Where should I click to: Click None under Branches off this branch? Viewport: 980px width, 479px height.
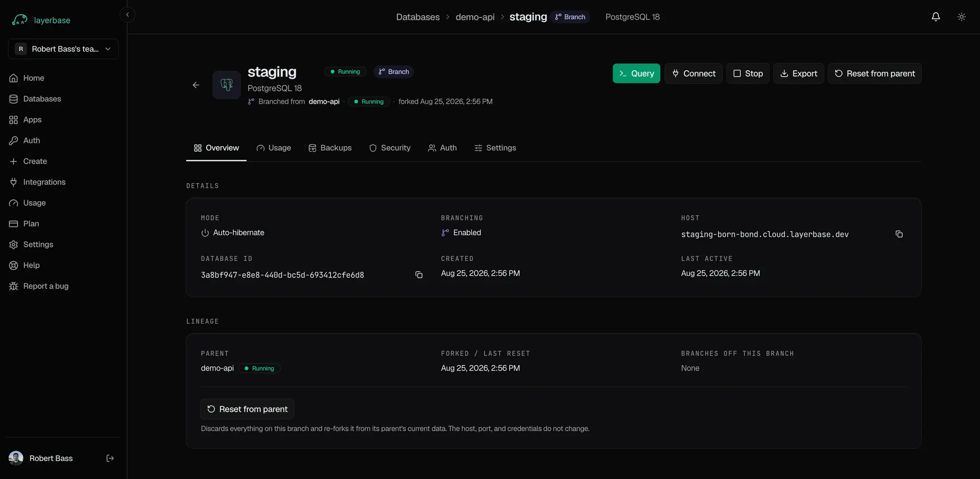click(690, 368)
